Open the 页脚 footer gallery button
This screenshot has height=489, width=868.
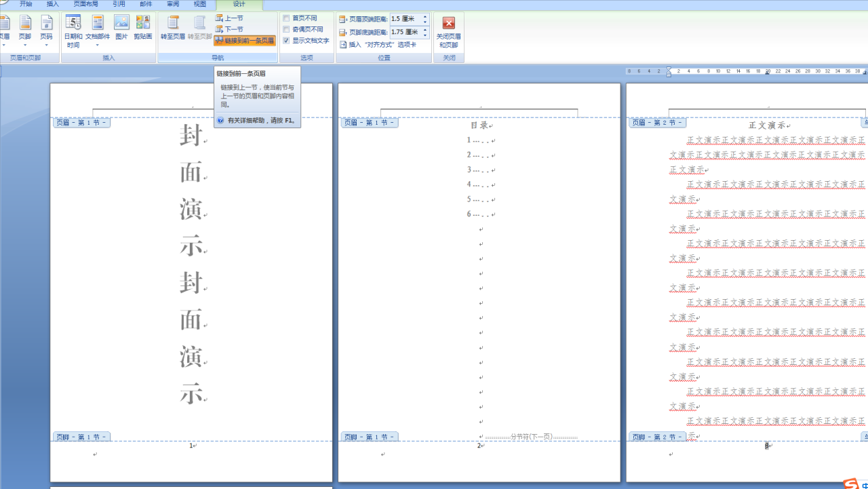click(25, 31)
